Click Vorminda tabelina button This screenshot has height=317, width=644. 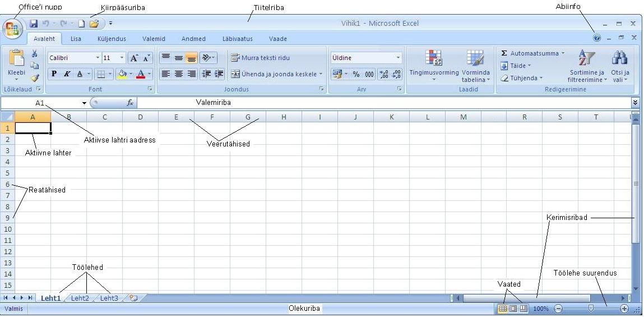pos(476,66)
